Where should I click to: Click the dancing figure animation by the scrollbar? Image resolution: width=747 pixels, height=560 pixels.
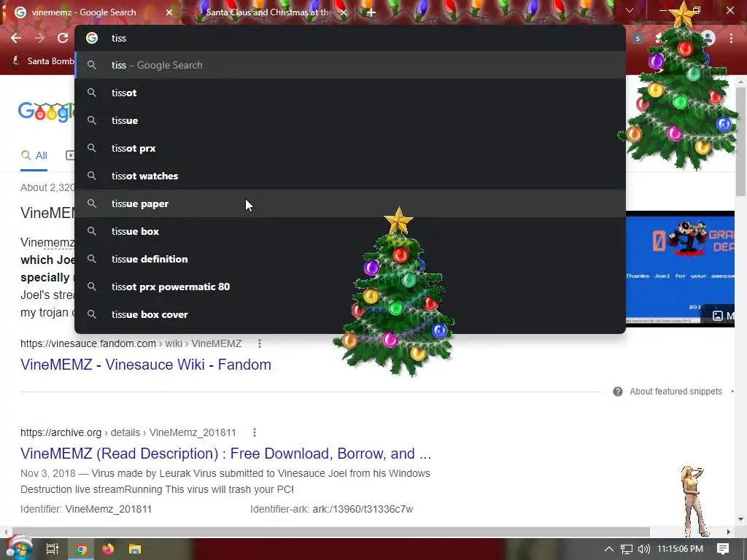pyautogui.click(x=694, y=501)
